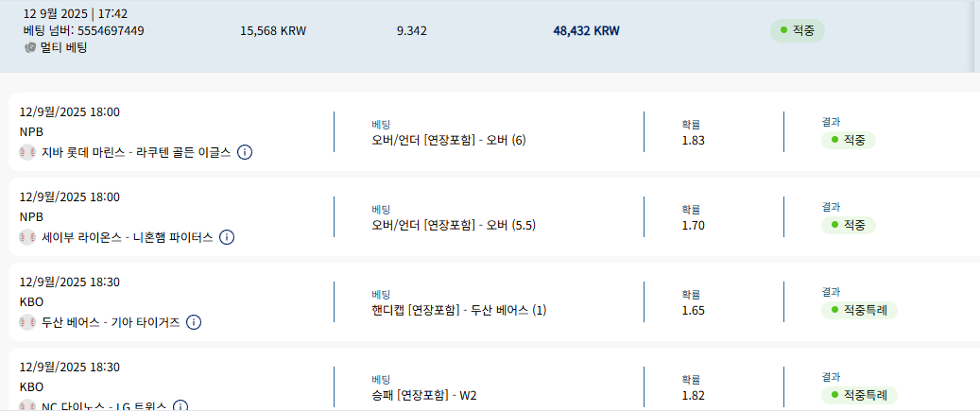Image resolution: width=980 pixels, height=411 pixels.
Task: Click the 9.342 total odds value
Action: tap(412, 30)
